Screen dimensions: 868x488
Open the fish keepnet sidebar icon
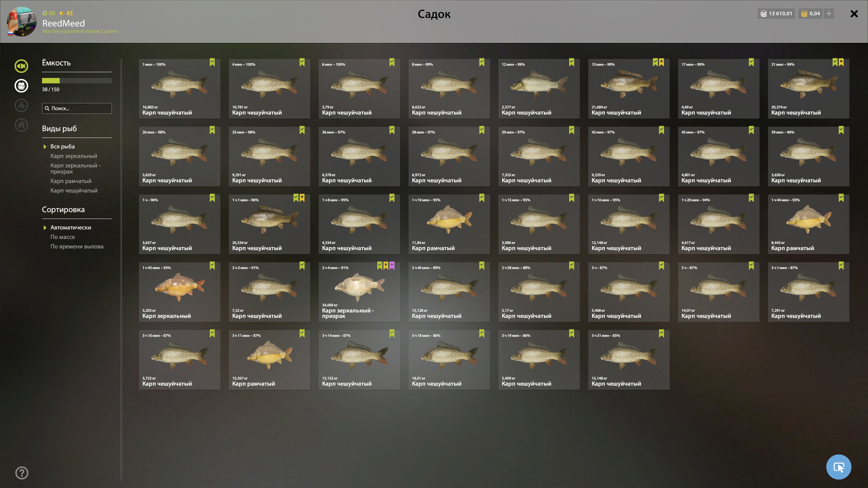[x=21, y=66]
